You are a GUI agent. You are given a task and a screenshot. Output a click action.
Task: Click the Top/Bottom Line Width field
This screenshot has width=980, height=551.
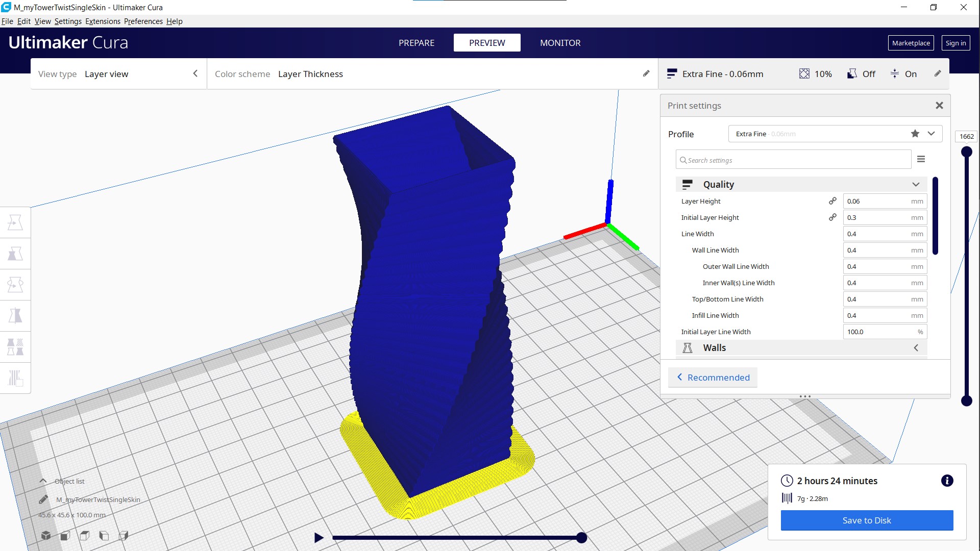pyautogui.click(x=885, y=299)
